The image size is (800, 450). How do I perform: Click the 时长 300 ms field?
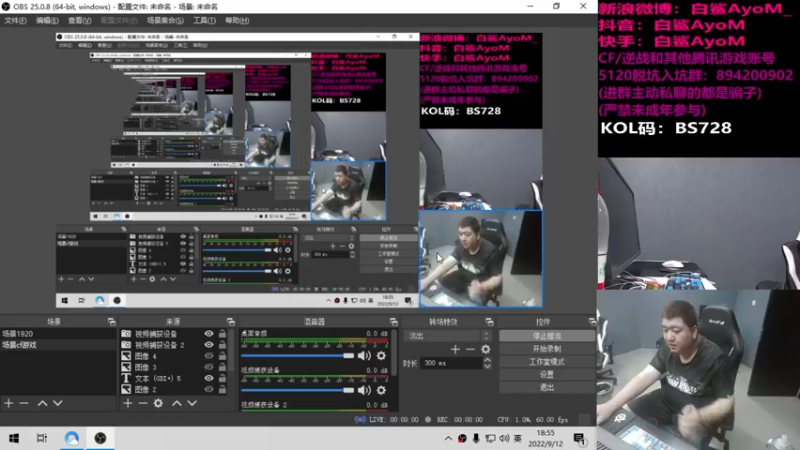click(451, 363)
